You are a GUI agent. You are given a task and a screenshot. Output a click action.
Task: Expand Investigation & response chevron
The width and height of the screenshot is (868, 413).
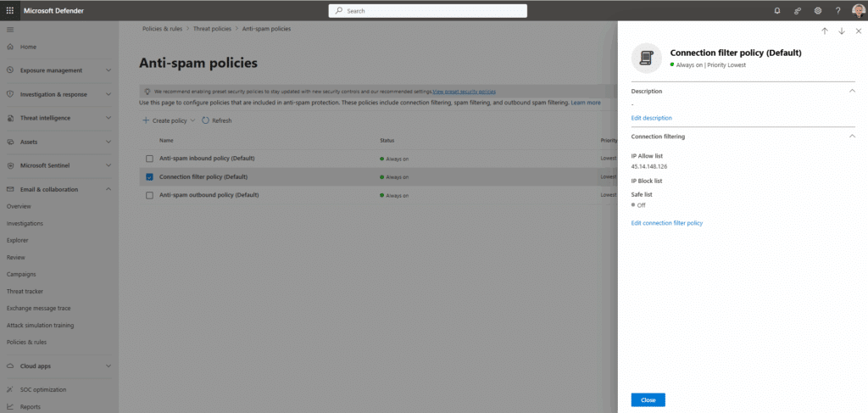[x=108, y=94]
